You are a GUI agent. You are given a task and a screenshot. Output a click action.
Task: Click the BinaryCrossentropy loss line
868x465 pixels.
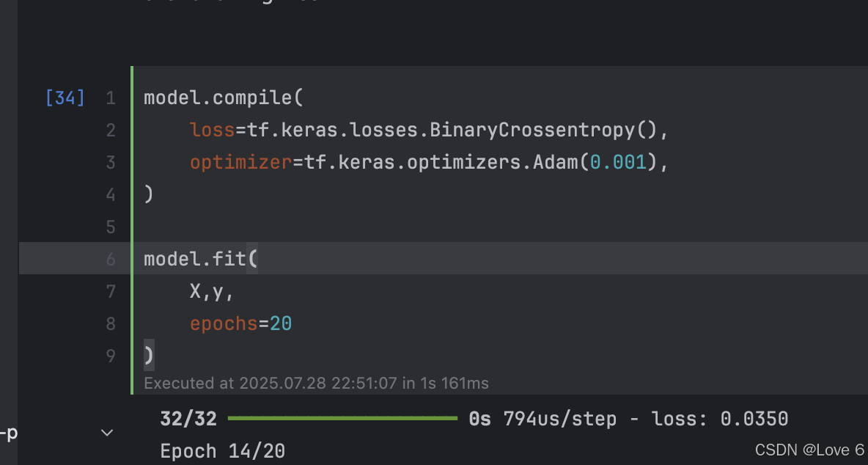[430, 130]
